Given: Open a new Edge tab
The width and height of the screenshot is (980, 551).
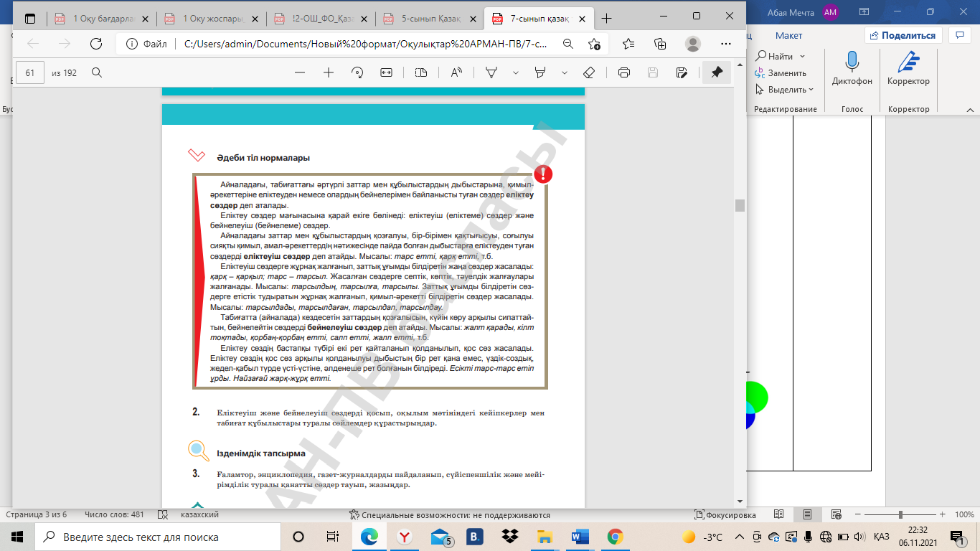Looking at the screenshot, I should (607, 18).
